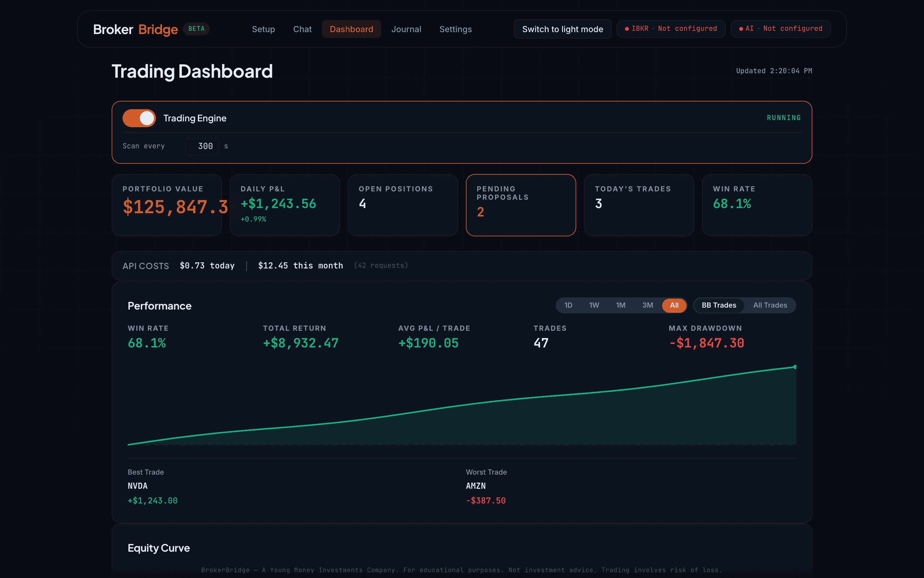Image resolution: width=924 pixels, height=578 pixels.
Task: Click the Updated 2:20:04 PM timestamp
Action: pyautogui.click(x=774, y=71)
